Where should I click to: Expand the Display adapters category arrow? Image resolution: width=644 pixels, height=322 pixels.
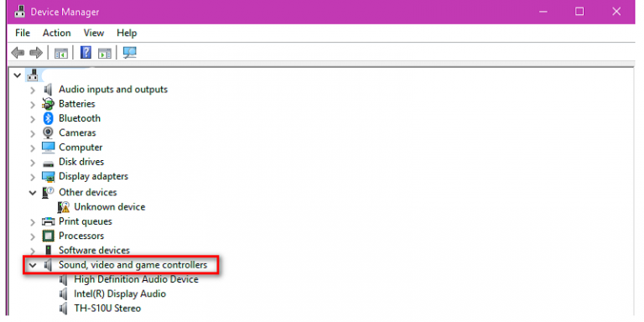click(33, 177)
